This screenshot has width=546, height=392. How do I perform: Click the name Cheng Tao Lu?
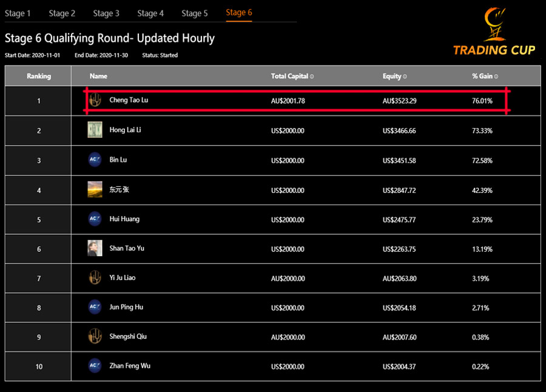click(129, 101)
